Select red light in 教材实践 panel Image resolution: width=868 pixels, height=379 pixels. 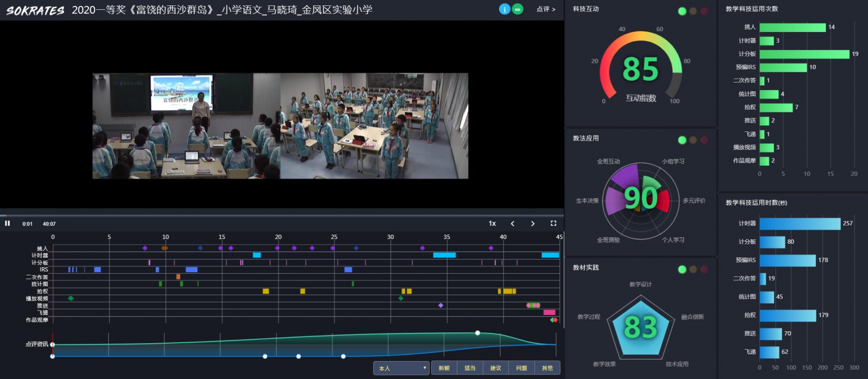704,269
